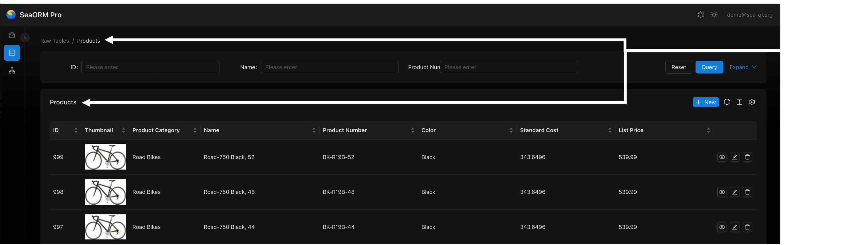Open table column settings gear
868x245 pixels.
pyautogui.click(x=752, y=102)
